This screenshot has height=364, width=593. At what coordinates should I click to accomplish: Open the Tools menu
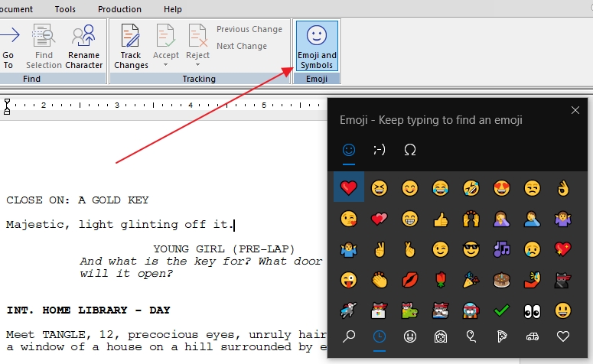[65, 9]
